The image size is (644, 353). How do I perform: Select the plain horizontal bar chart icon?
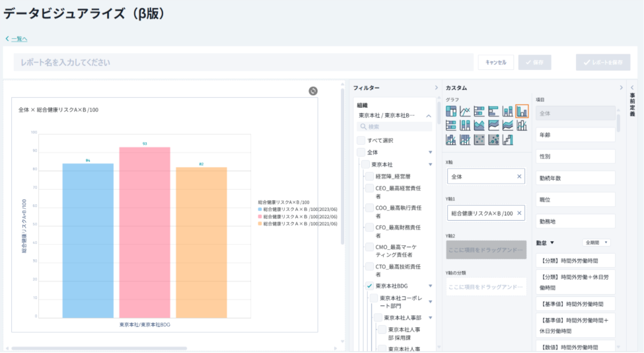493,111
